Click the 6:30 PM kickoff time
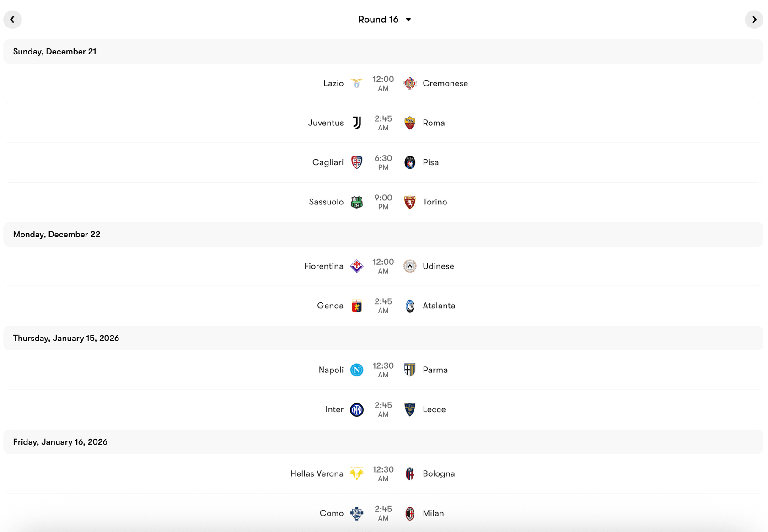This screenshot has width=768, height=532. pos(383,162)
